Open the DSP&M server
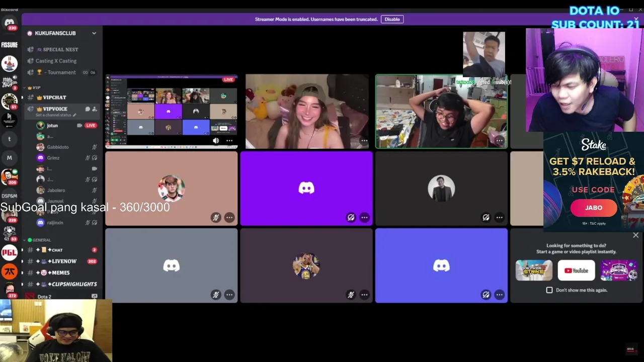Viewport: 644px width, 362px height. pyautogui.click(x=9, y=196)
